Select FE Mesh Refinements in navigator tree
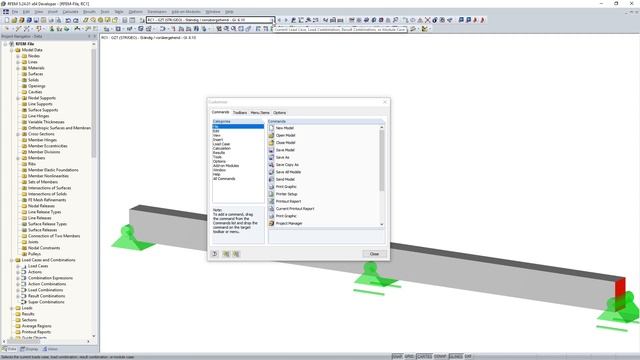Screen dimensions: 640x360 [47, 200]
